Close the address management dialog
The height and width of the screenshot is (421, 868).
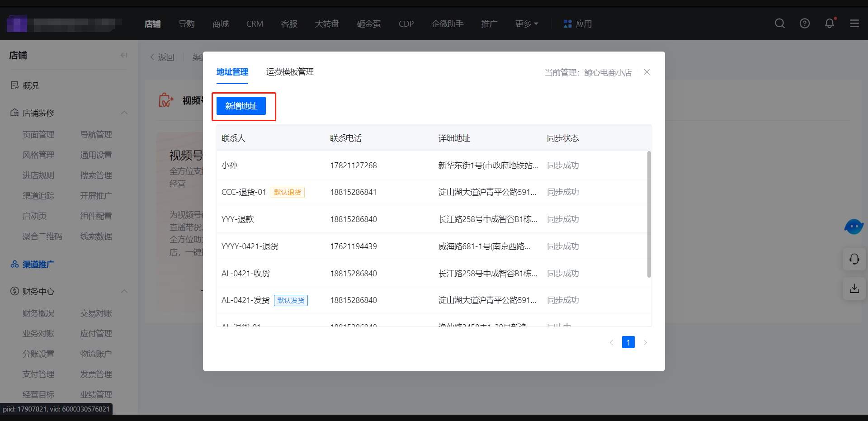coord(647,72)
